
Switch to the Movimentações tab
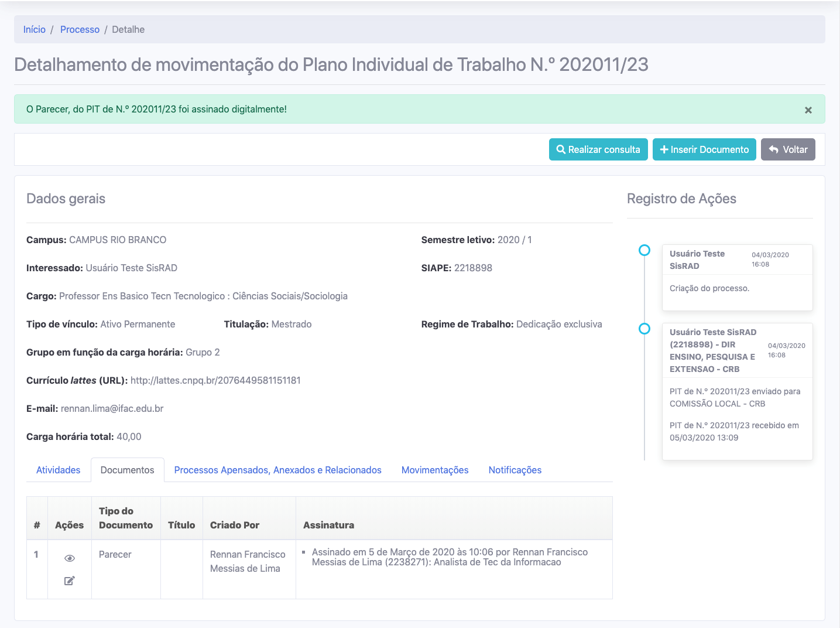tap(435, 470)
